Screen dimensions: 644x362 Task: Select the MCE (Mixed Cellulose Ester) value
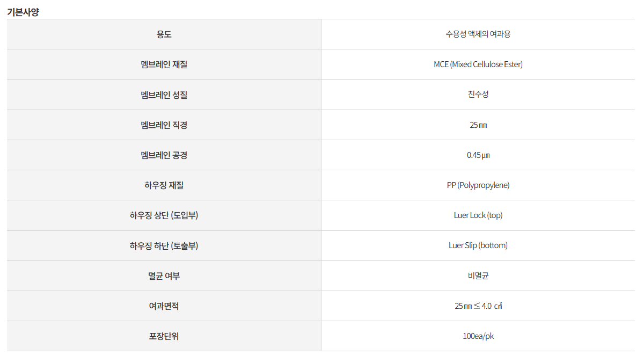point(478,64)
